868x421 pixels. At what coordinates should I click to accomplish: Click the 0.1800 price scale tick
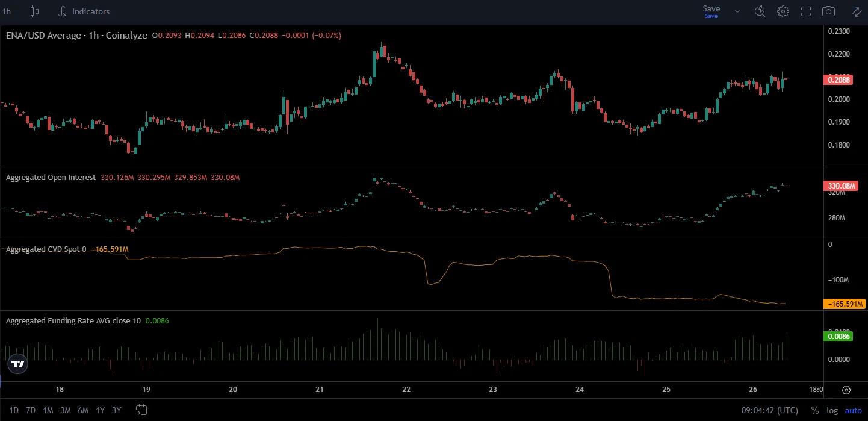click(839, 145)
